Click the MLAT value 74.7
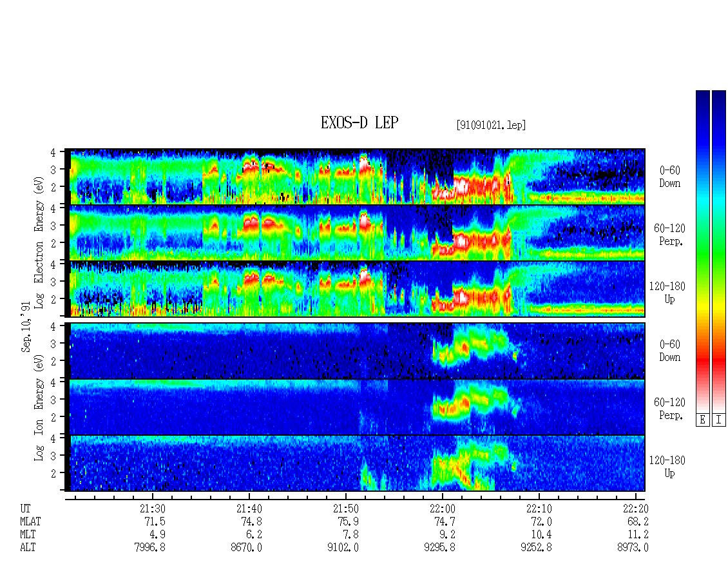728x564 pixels. click(445, 521)
